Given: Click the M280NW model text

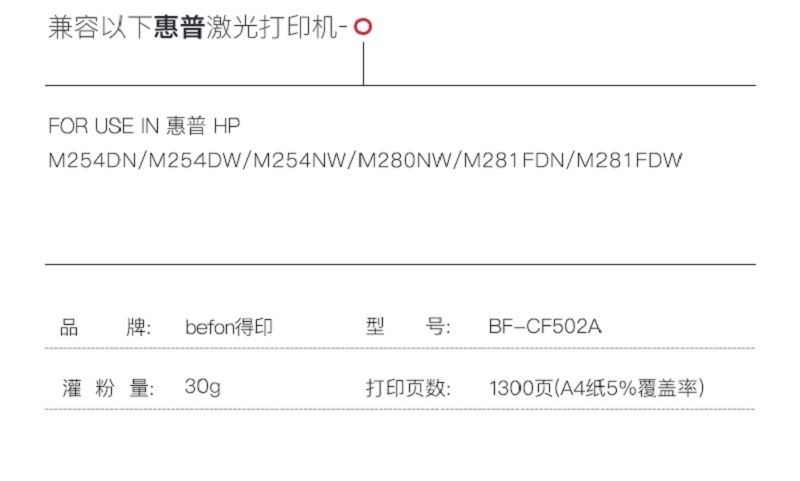Looking at the screenshot, I should coord(405,161).
